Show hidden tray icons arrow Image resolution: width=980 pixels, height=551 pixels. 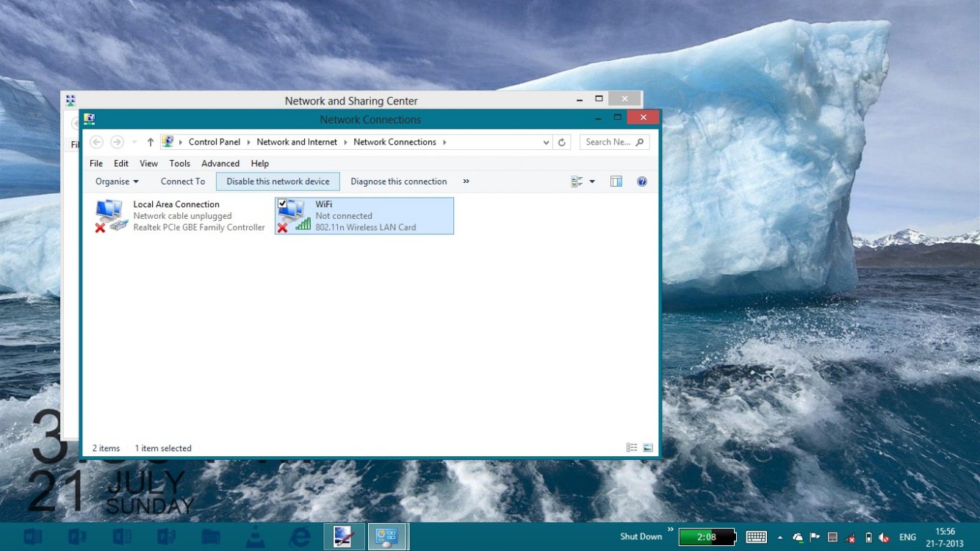point(780,537)
